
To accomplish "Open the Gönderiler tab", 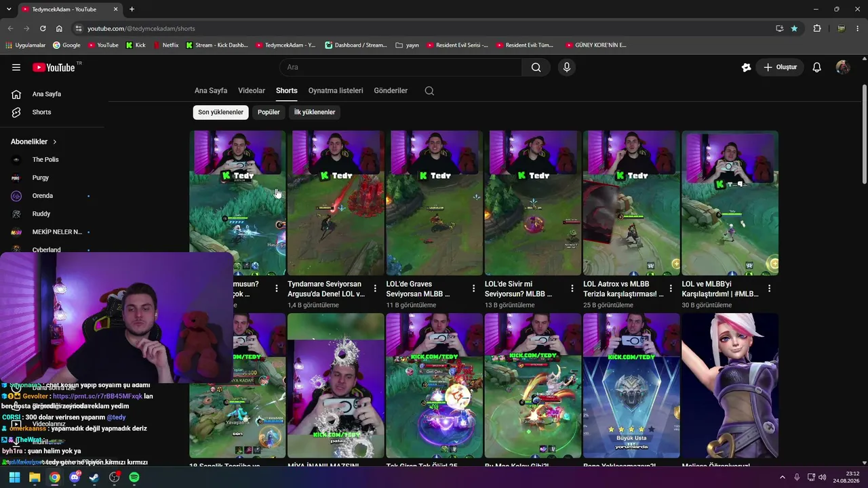I will 391,91.
